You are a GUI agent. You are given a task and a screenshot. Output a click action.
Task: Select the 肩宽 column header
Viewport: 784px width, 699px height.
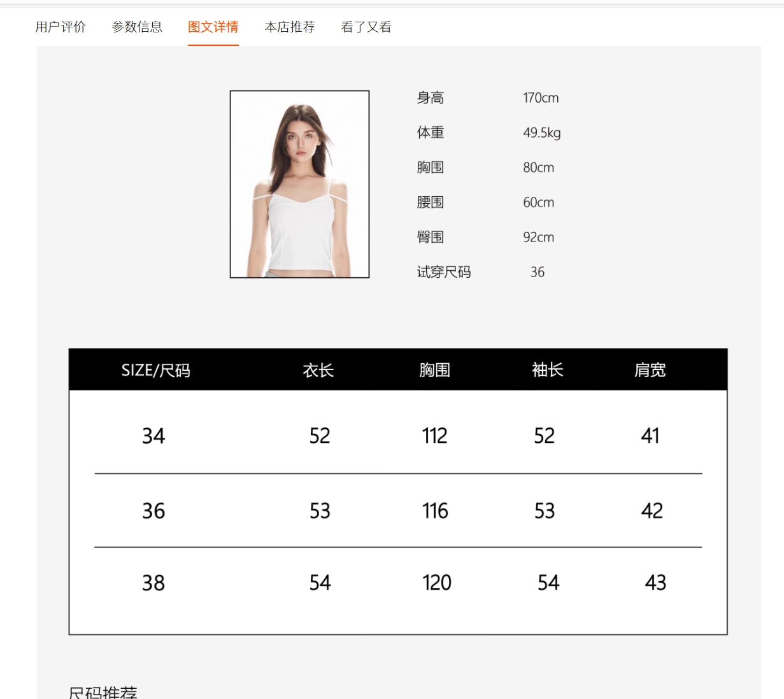650,370
